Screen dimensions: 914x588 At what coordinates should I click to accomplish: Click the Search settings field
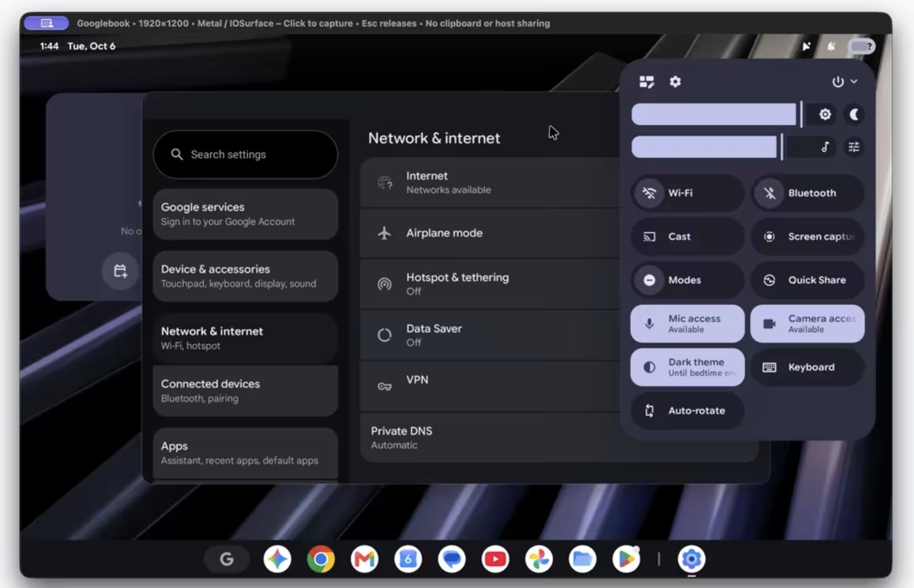246,154
